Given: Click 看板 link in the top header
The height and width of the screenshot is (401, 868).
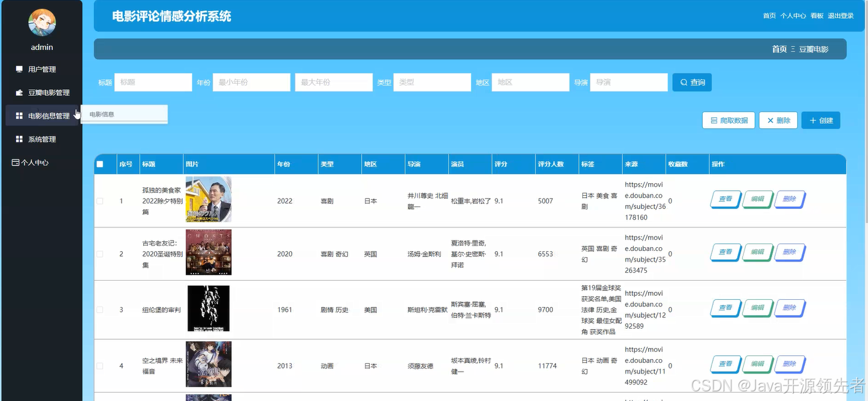Looking at the screenshot, I should click(817, 16).
